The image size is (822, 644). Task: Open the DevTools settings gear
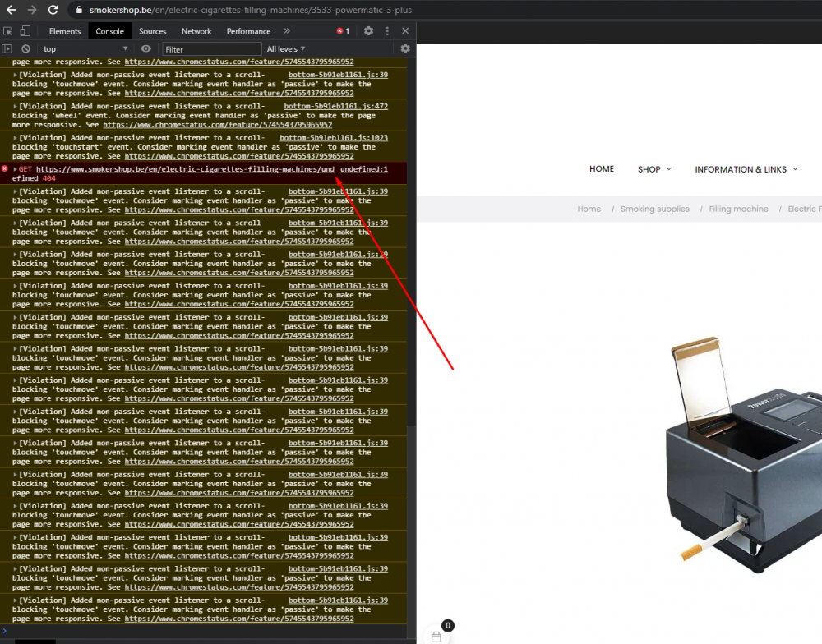(368, 30)
